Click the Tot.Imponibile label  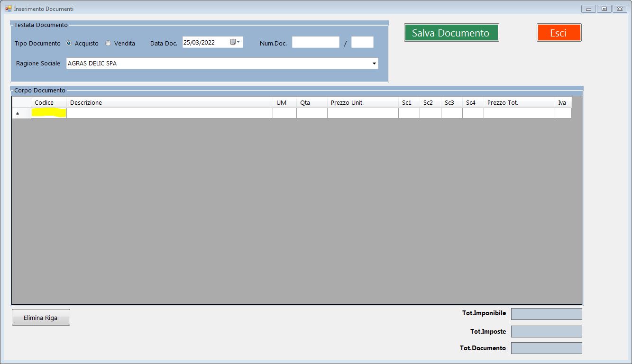pos(484,313)
